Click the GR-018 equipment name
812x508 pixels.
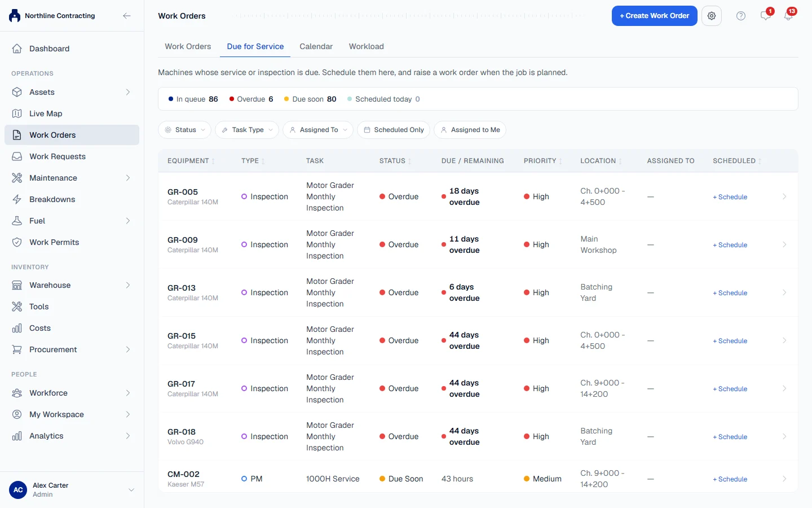point(182,432)
